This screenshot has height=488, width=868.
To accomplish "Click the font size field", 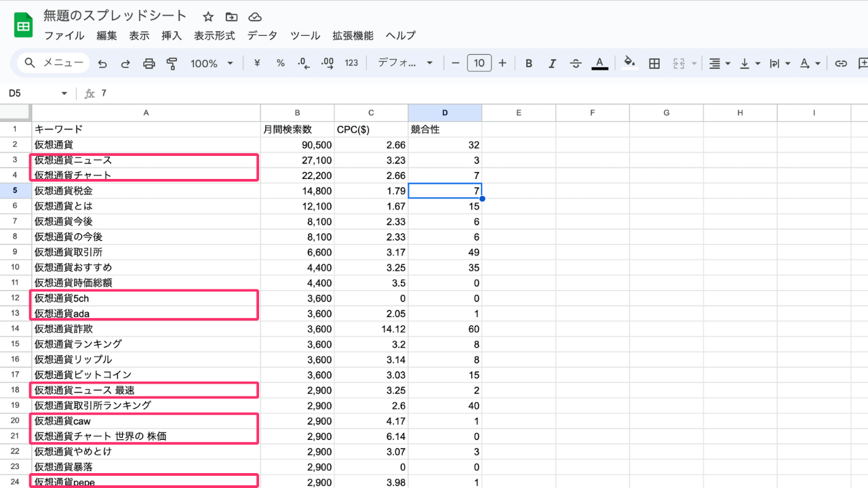I will click(x=479, y=63).
